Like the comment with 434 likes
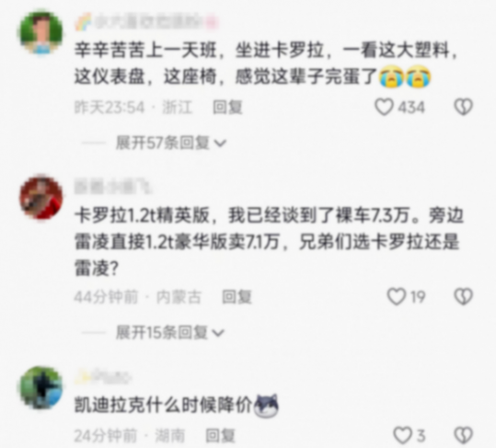 384,107
